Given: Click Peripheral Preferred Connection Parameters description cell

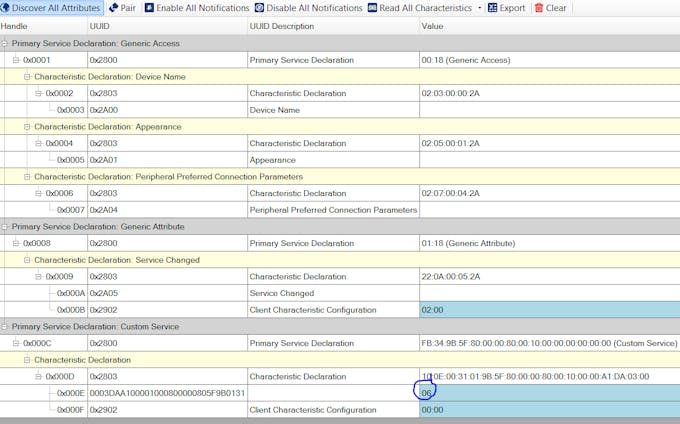Looking at the screenshot, I should (333, 210).
